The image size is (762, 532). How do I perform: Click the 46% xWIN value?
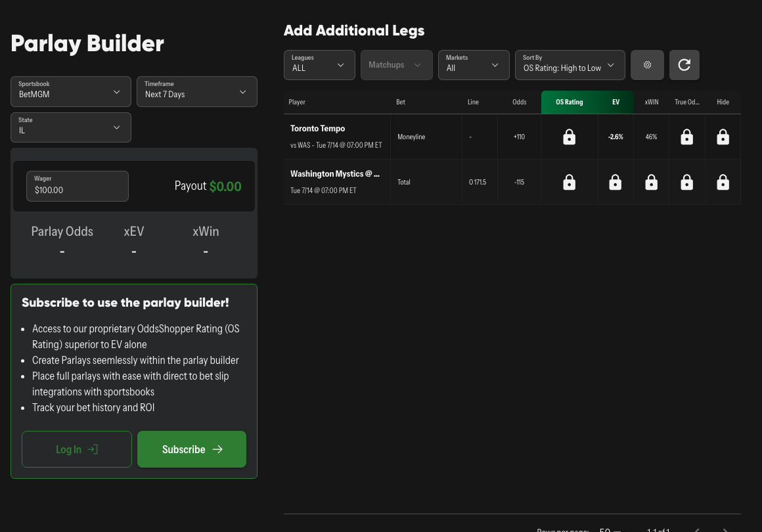651,137
